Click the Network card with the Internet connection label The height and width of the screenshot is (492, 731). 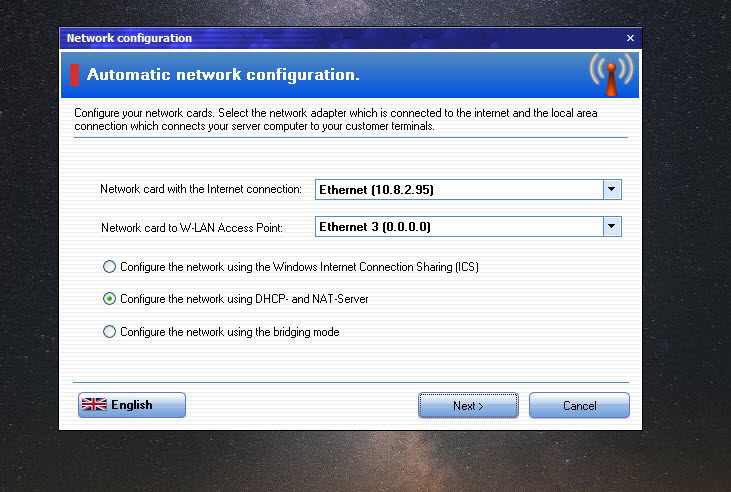[x=201, y=189]
